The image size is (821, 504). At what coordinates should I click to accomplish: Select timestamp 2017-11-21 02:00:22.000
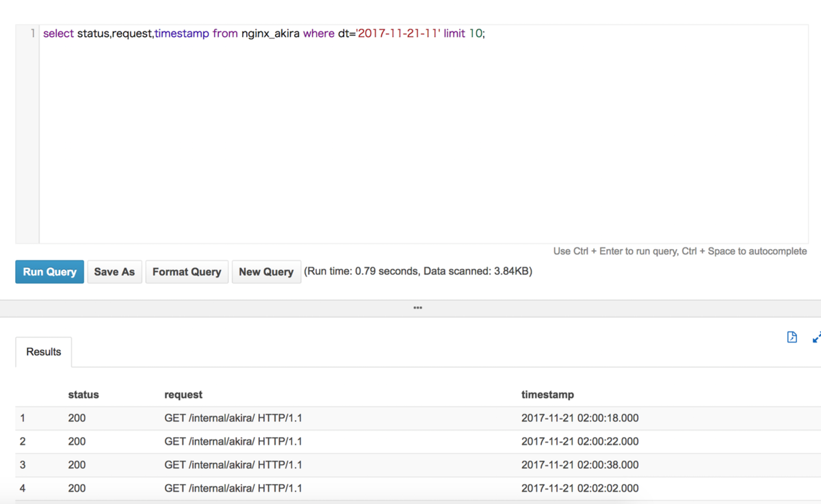tap(580, 441)
